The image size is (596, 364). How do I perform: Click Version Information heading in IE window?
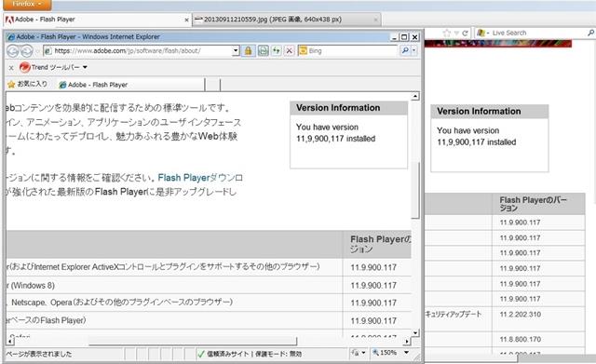338,108
